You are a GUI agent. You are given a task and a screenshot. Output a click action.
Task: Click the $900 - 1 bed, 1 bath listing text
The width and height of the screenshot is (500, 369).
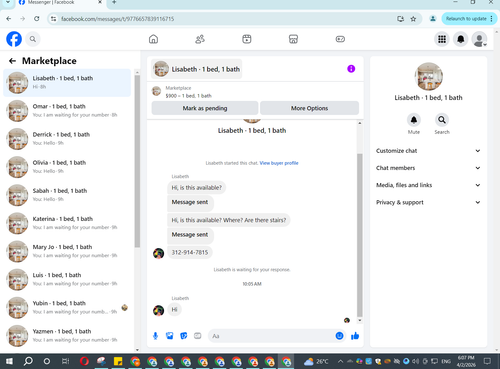pyautogui.click(x=189, y=96)
